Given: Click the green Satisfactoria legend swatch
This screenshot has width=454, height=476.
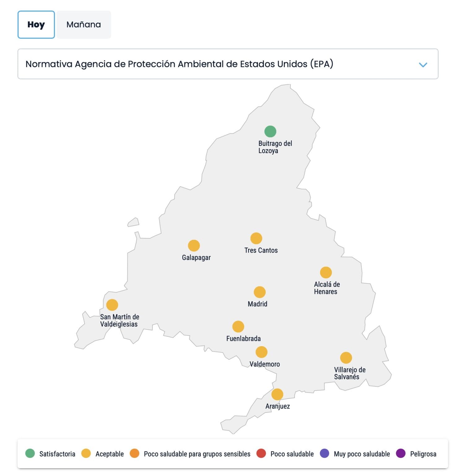Looking at the screenshot, I should point(30,453).
